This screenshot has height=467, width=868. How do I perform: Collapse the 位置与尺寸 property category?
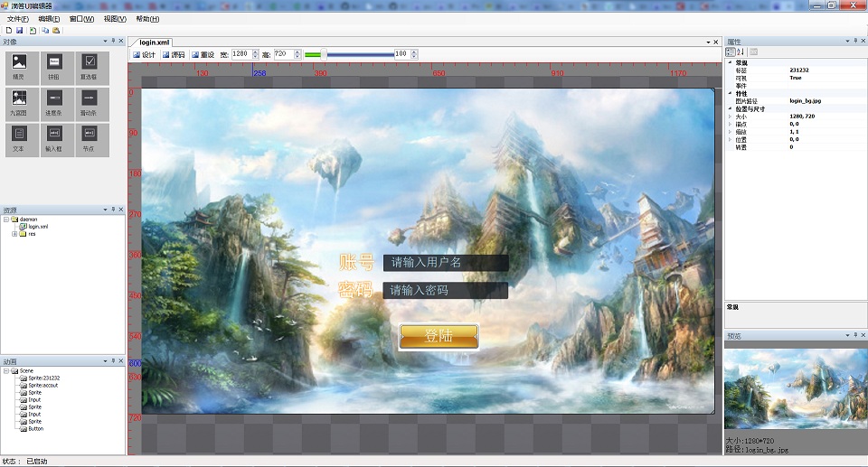pos(731,109)
